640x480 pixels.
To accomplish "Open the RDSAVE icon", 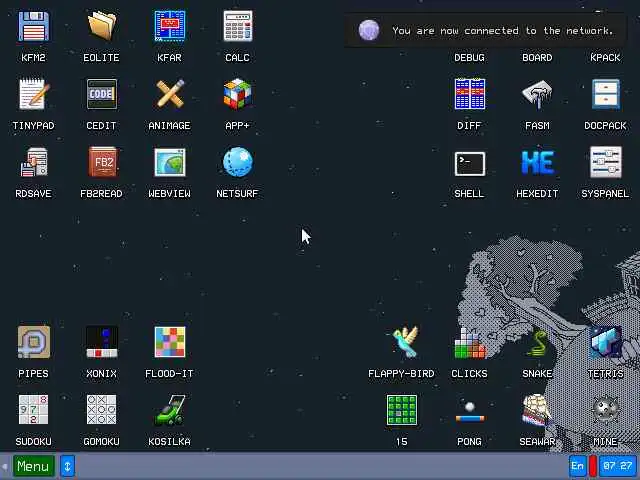I will pos(33,162).
